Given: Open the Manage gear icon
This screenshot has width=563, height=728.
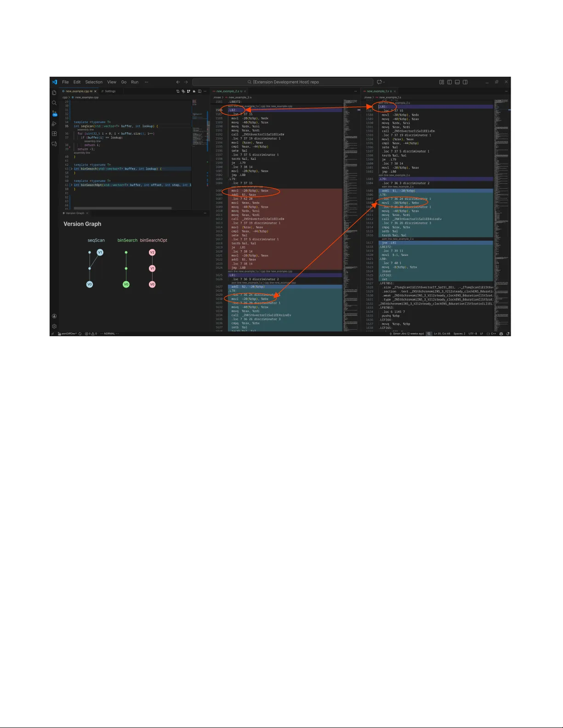Looking at the screenshot, I should [x=54, y=326].
